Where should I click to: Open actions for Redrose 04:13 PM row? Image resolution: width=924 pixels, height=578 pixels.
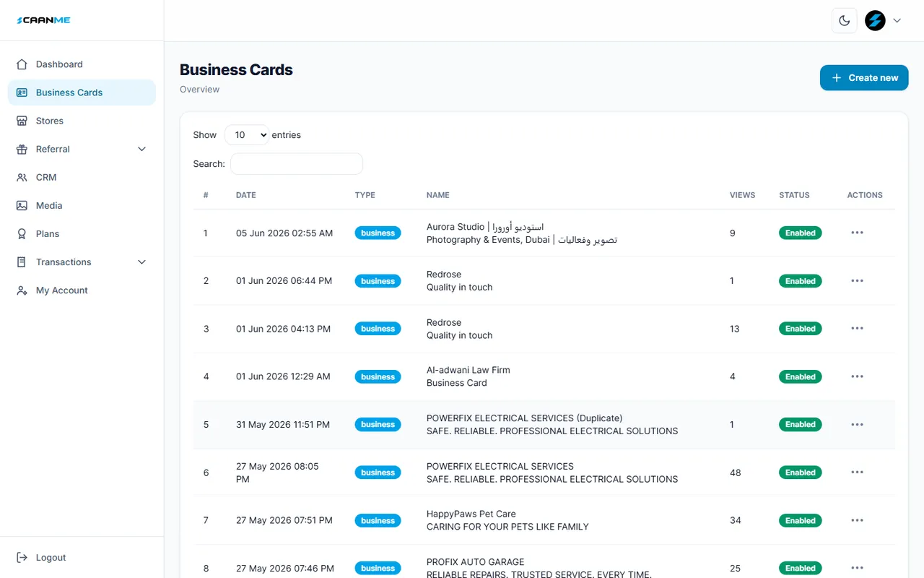pos(857,329)
